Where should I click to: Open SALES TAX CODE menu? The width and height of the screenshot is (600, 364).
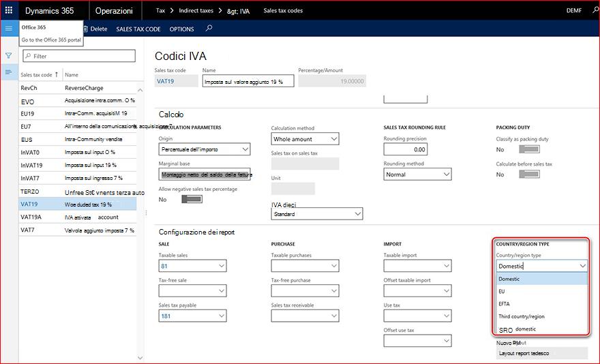[x=138, y=29]
